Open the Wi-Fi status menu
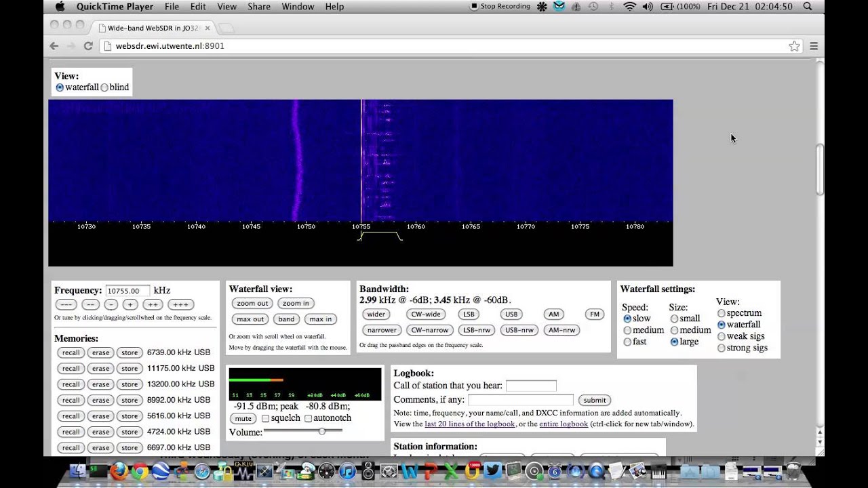Screen dimensions: 868x488 pyautogui.click(x=629, y=6)
